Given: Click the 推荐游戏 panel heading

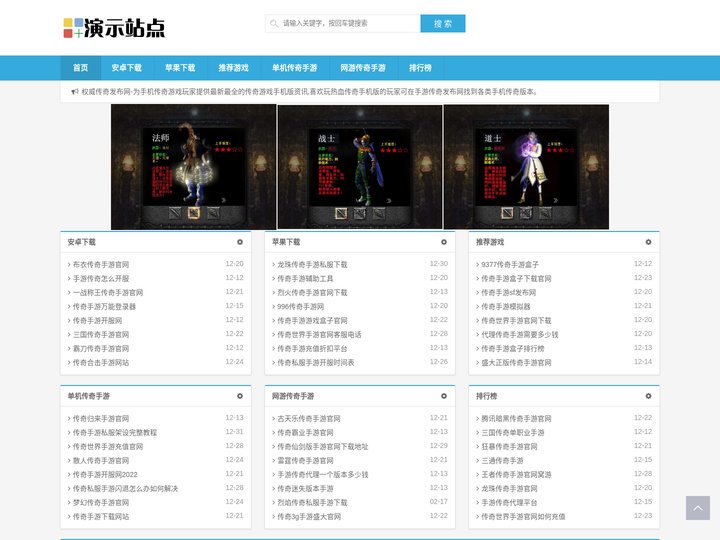Looking at the screenshot, I should pyautogui.click(x=490, y=242).
